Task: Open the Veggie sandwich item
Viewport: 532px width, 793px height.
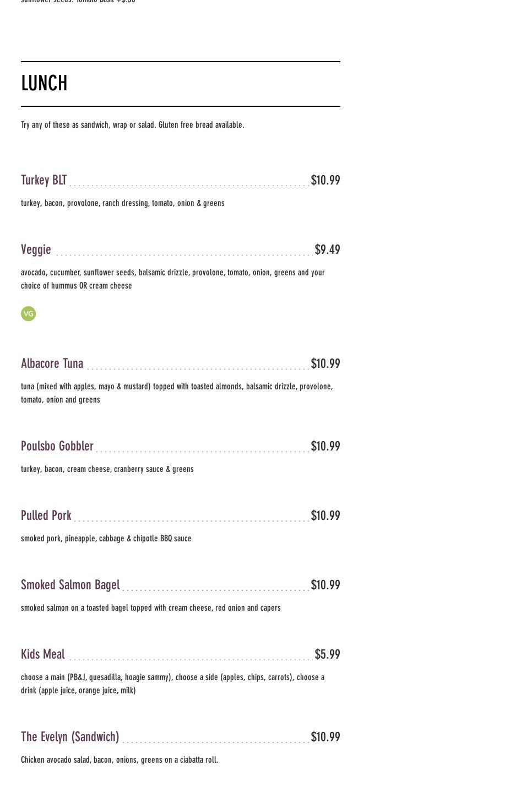Action: click(x=36, y=250)
